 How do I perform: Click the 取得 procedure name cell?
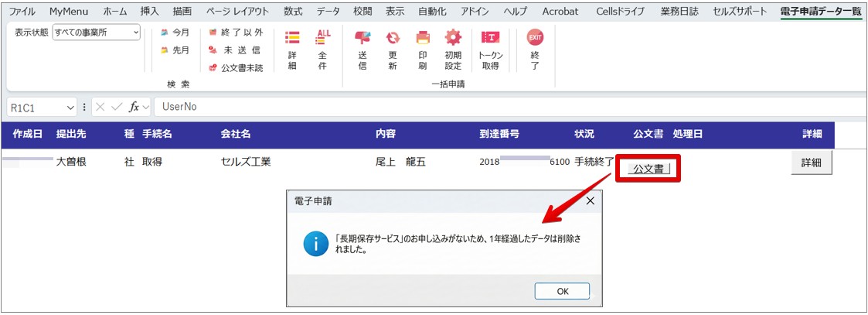point(152,163)
